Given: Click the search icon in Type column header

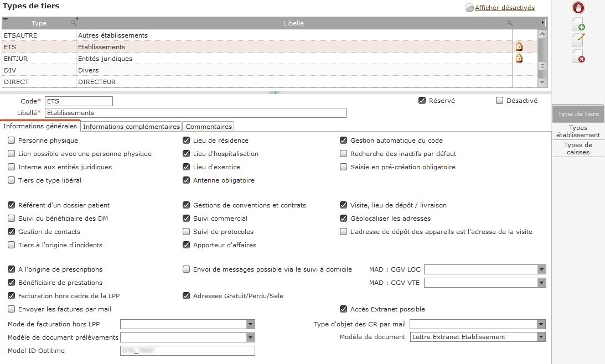Looking at the screenshot, I should pyautogui.click(x=73, y=23).
